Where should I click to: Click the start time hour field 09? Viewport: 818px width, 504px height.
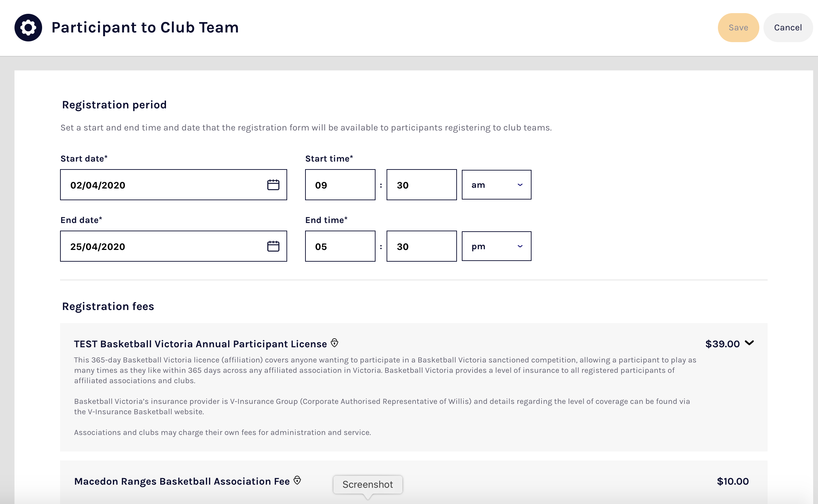340,185
